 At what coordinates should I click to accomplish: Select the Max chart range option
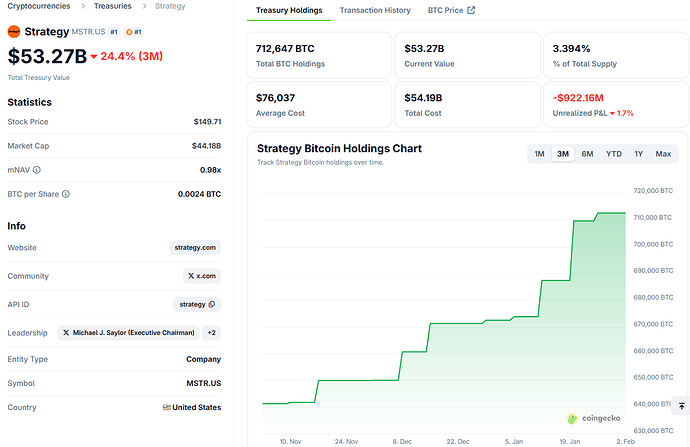663,154
